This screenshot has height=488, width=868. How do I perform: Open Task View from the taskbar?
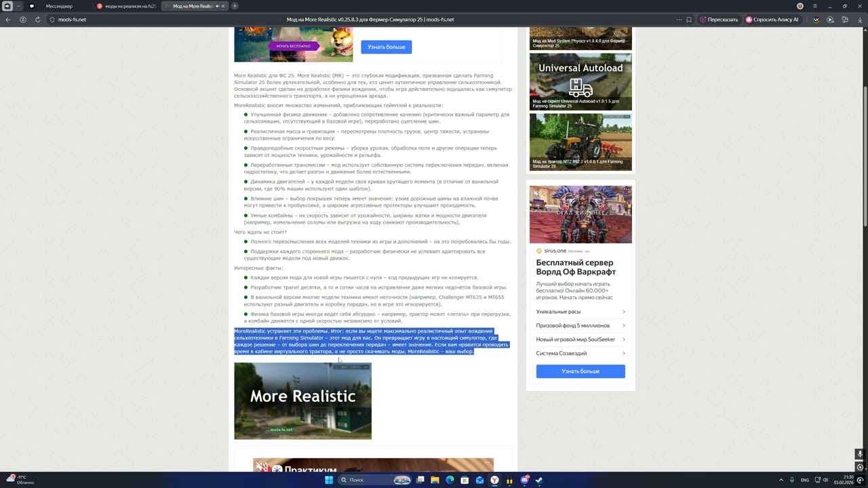pos(420,480)
